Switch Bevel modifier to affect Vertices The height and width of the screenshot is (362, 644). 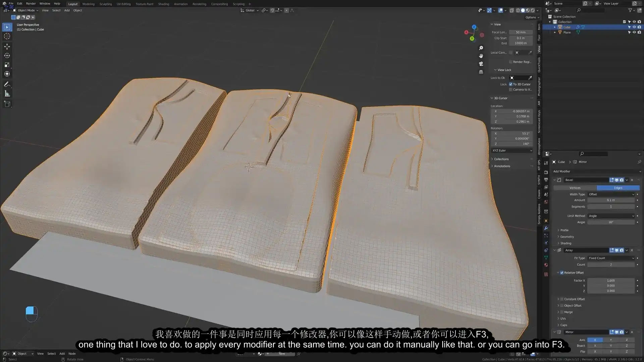pos(575,188)
